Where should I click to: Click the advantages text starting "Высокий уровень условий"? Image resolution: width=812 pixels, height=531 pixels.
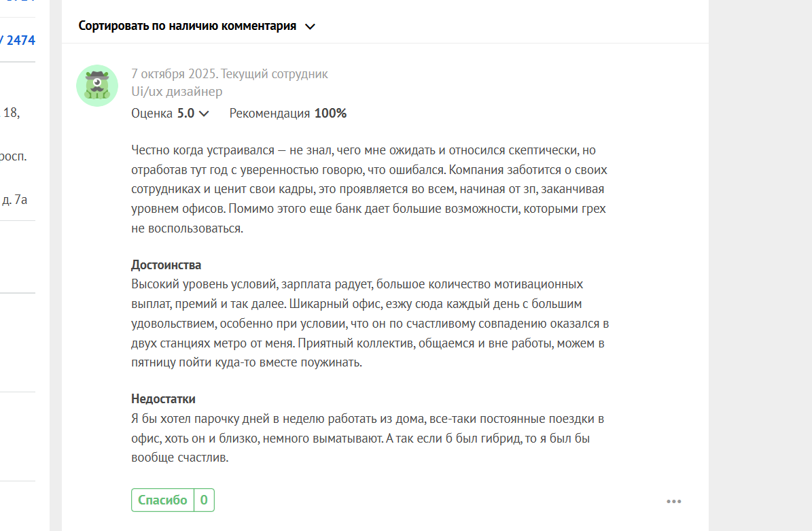[367, 323]
